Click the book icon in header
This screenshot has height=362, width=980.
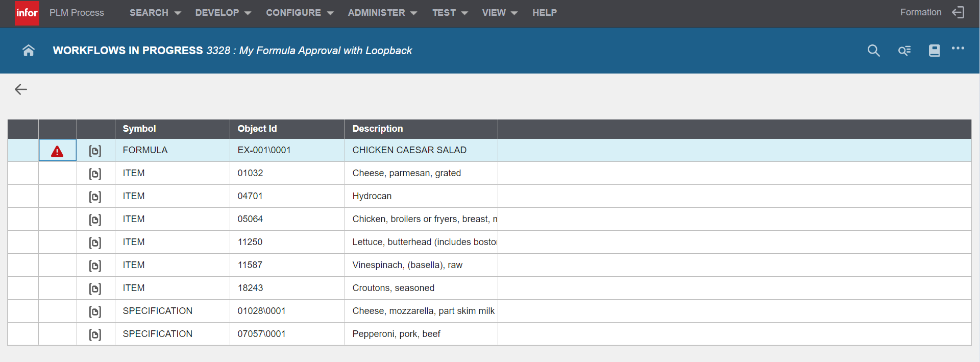[x=934, y=51]
